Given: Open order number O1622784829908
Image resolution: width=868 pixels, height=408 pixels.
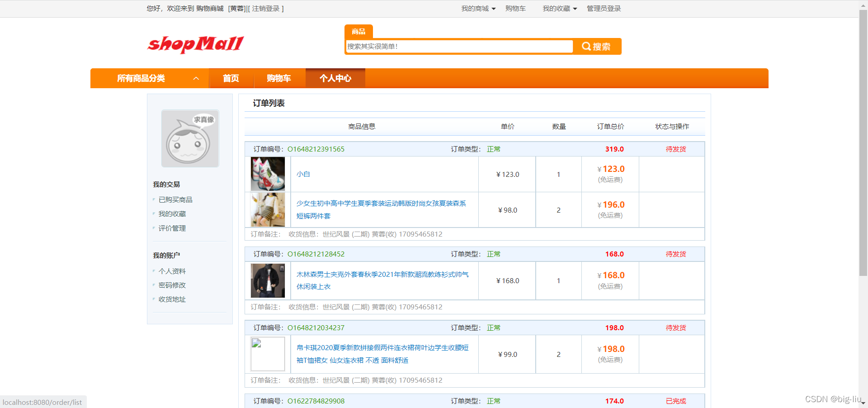Looking at the screenshot, I should [x=316, y=401].
